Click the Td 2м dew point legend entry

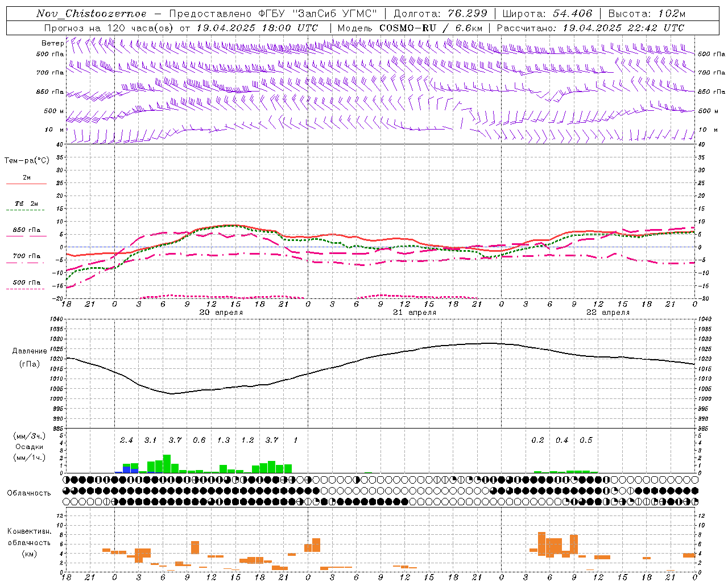(x=27, y=203)
